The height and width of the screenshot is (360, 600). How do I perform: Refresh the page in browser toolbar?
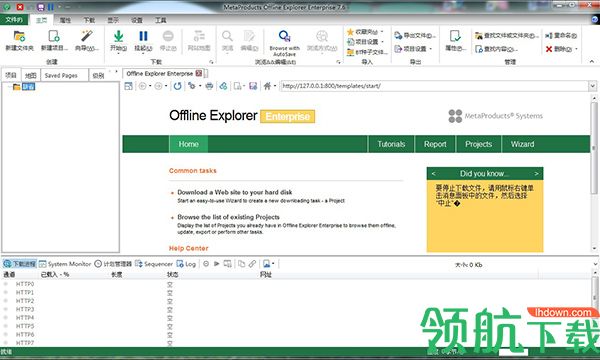pos(177,86)
